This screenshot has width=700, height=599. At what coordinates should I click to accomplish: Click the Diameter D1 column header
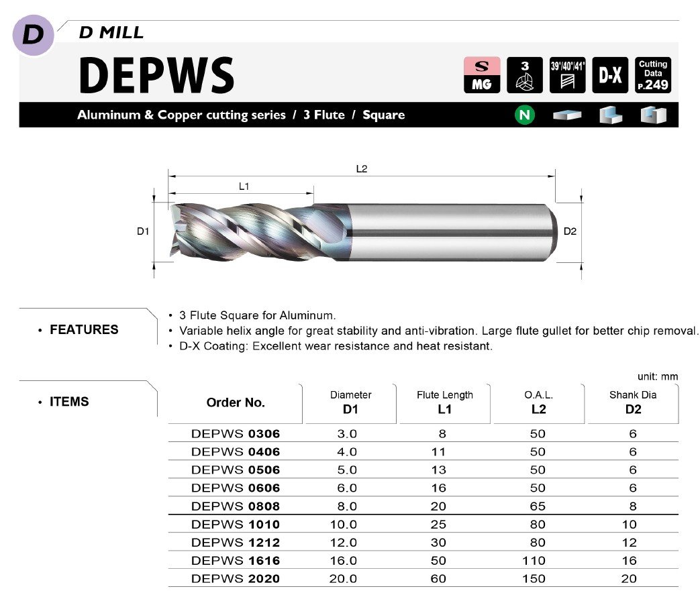(x=350, y=402)
